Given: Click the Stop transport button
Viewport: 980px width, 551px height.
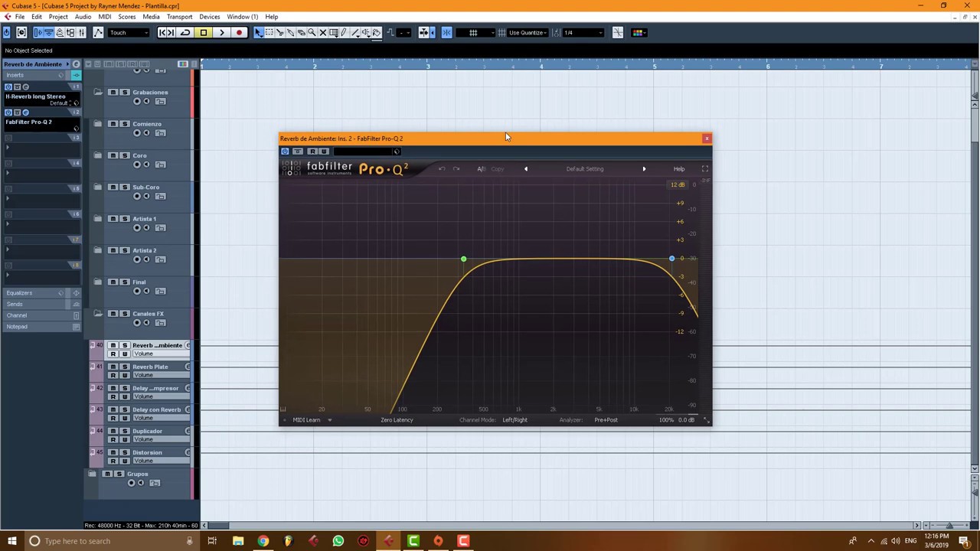Looking at the screenshot, I should pos(203,32).
